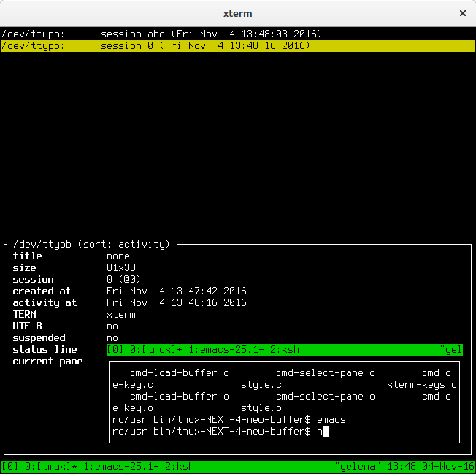Click 'cmd-load-buffer.o' in pane preview
The image size is (476, 474).
[x=180, y=397]
